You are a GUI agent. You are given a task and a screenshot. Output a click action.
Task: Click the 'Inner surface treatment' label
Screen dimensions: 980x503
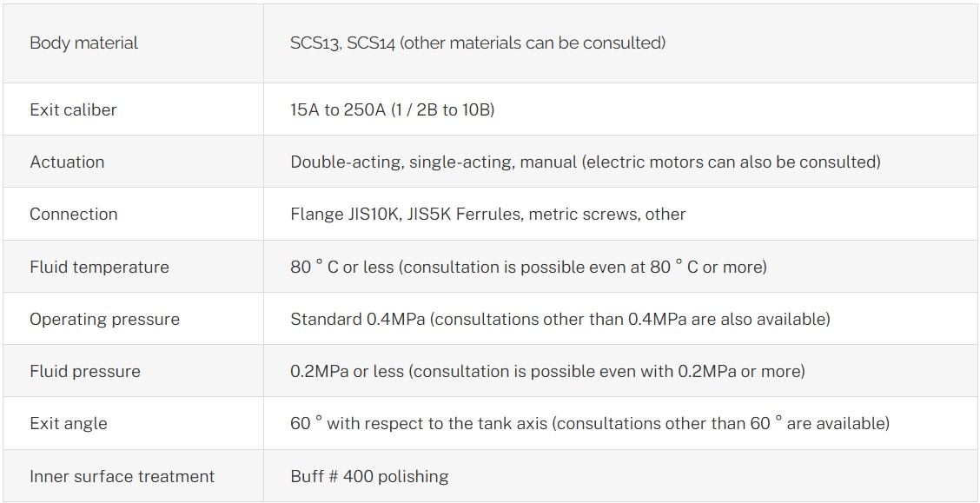(122, 476)
